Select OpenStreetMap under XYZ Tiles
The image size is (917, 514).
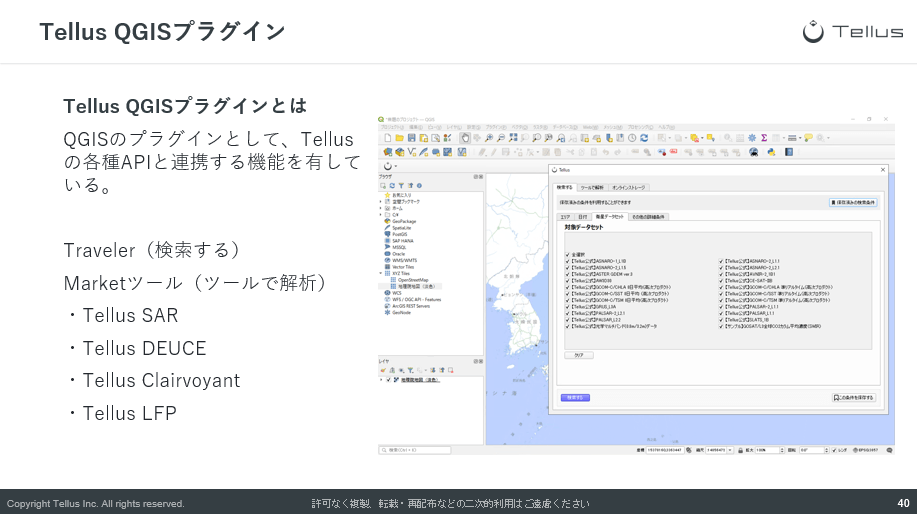click(413, 280)
